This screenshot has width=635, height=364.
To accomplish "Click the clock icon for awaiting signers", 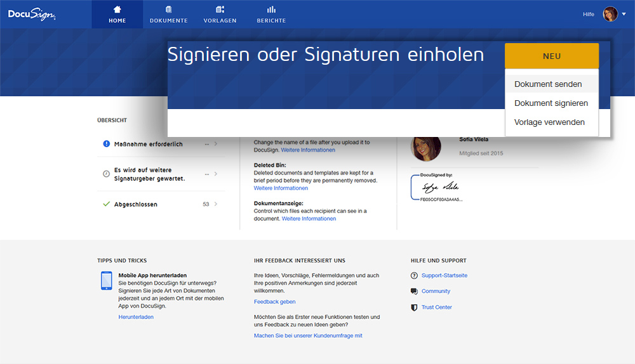I will coord(106,174).
